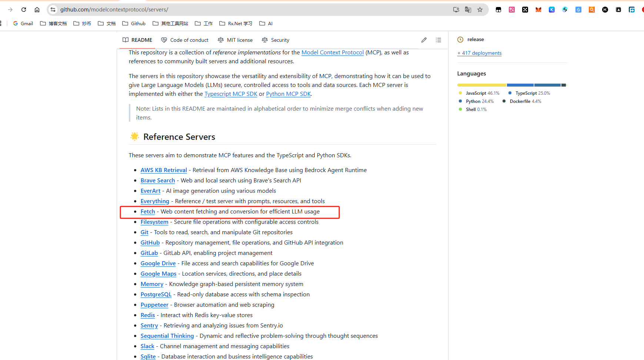Open the orange magnifier search extension
This screenshot has width=644, height=360.
tap(592, 10)
